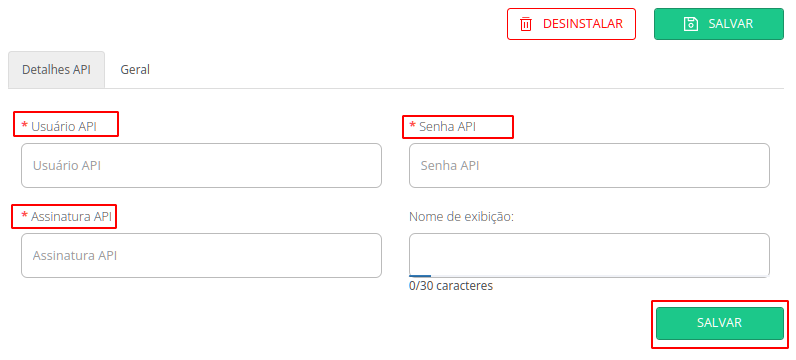Image resolution: width=796 pixels, height=360 pixels.
Task: Click the red asterisk before Senha API
Action: coord(412,125)
